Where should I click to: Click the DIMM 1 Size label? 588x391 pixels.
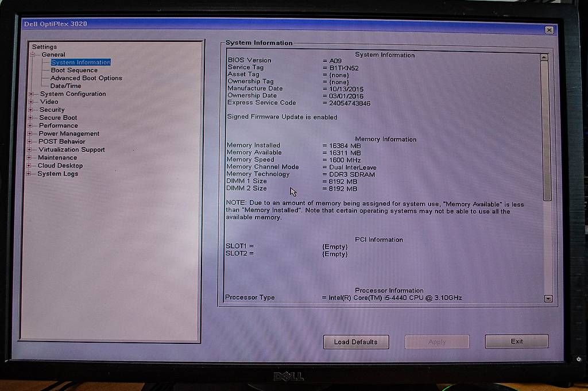point(246,181)
